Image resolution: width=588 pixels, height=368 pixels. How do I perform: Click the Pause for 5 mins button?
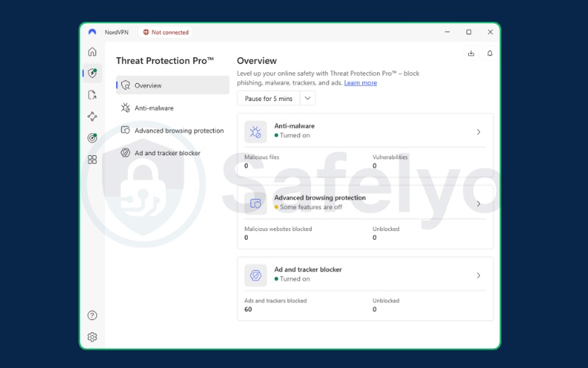pos(268,99)
